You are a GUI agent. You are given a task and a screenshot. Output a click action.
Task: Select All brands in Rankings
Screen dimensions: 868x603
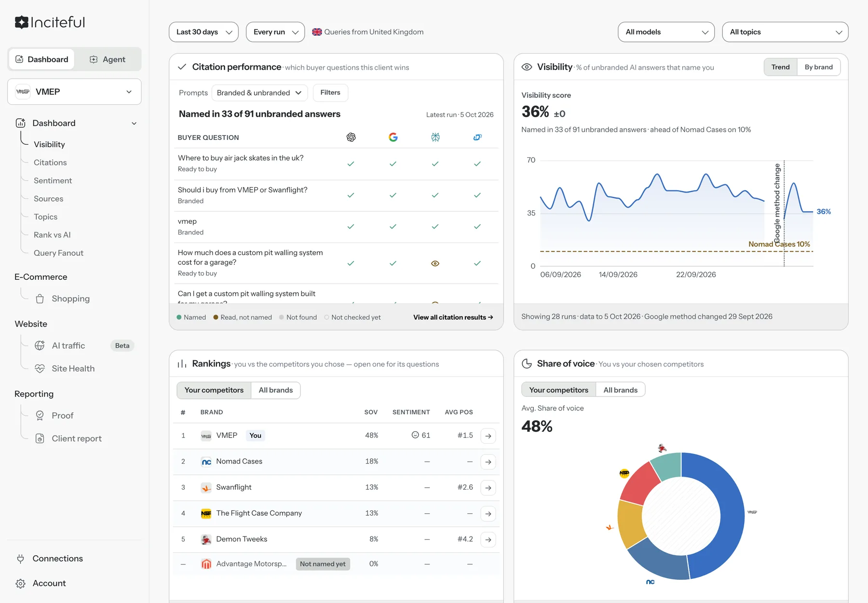click(x=276, y=390)
